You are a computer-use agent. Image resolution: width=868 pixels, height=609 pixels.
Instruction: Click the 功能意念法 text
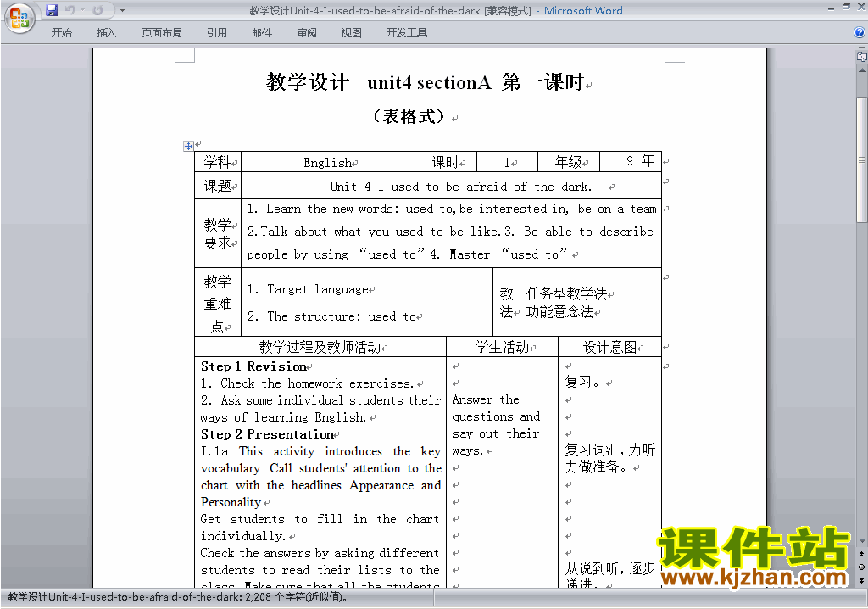559,312
